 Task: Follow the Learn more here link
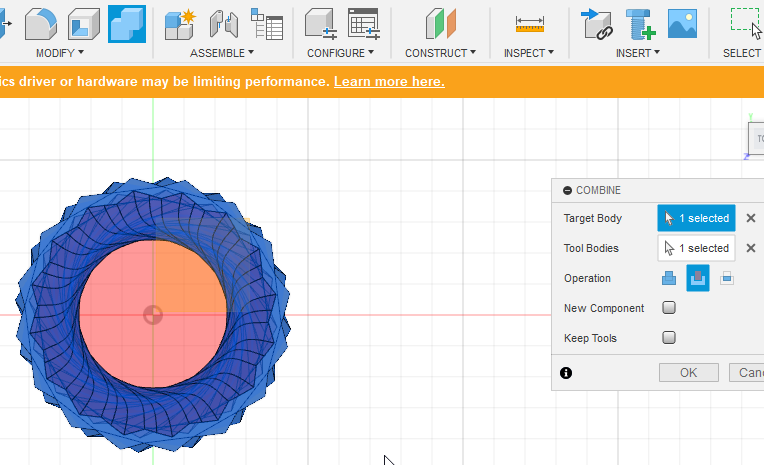(x=389, y=81)
